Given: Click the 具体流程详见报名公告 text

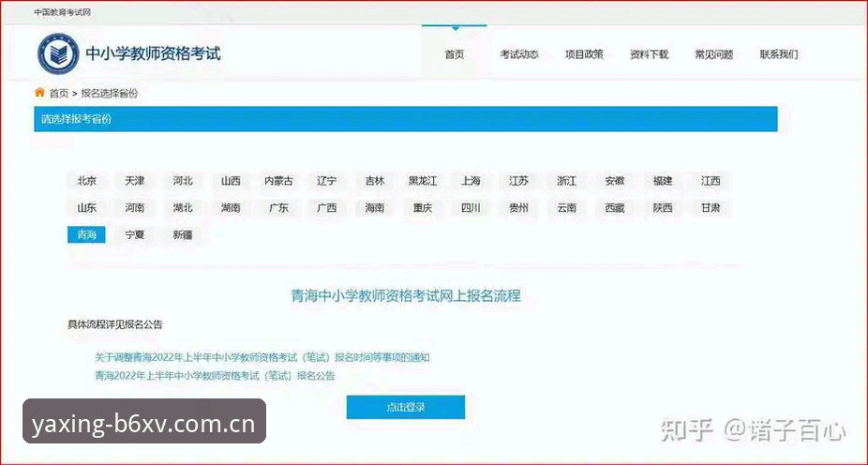Looking at the screenshot, I should [x=115, y=324].
